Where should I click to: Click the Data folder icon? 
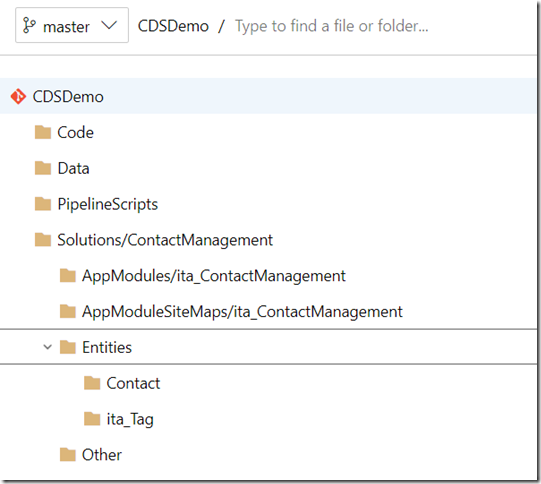pos(43,168)
